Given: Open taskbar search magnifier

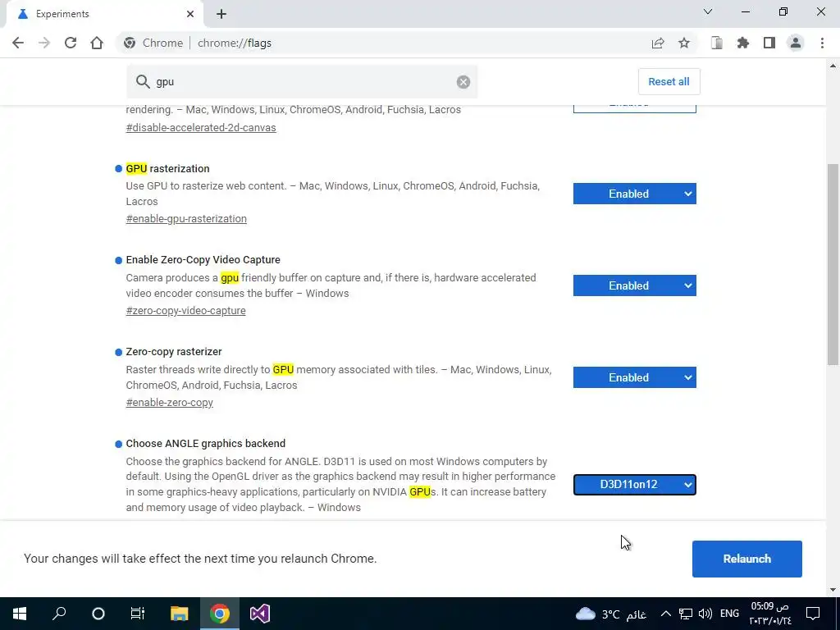Looking at the screenshot, I should [59, 614].
